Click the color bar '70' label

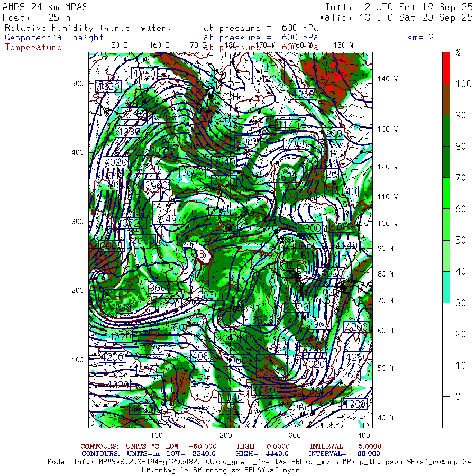pyautogui.click(x=461, y=178)
